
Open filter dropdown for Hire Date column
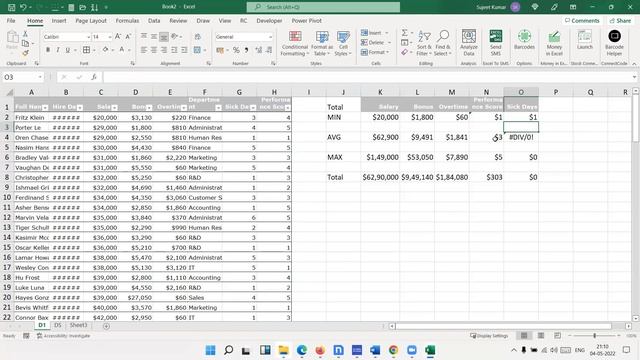point(80,108)
